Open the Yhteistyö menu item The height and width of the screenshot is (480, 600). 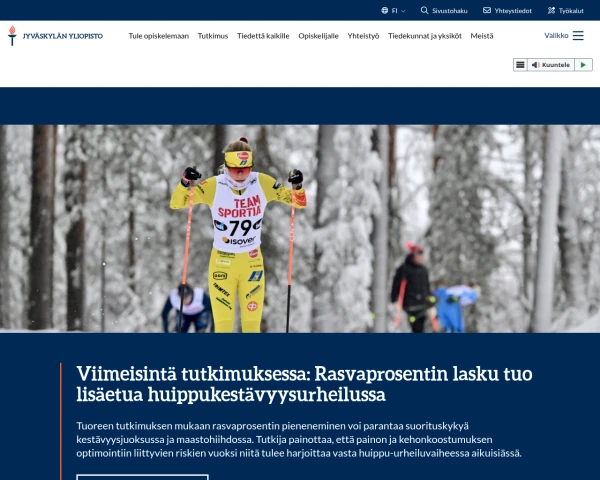363,36
